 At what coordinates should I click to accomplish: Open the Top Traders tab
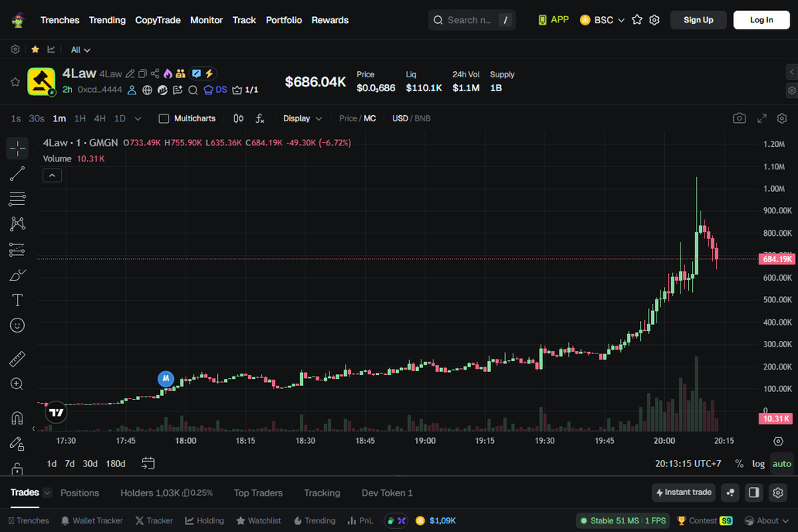[258, 493]
